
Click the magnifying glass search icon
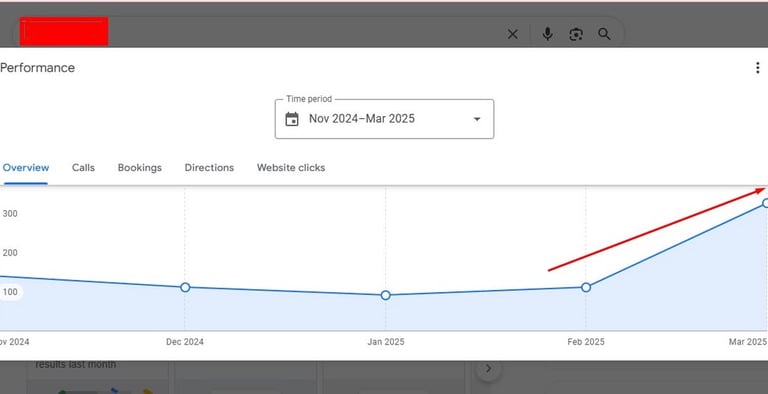click(x=604, y=34)
